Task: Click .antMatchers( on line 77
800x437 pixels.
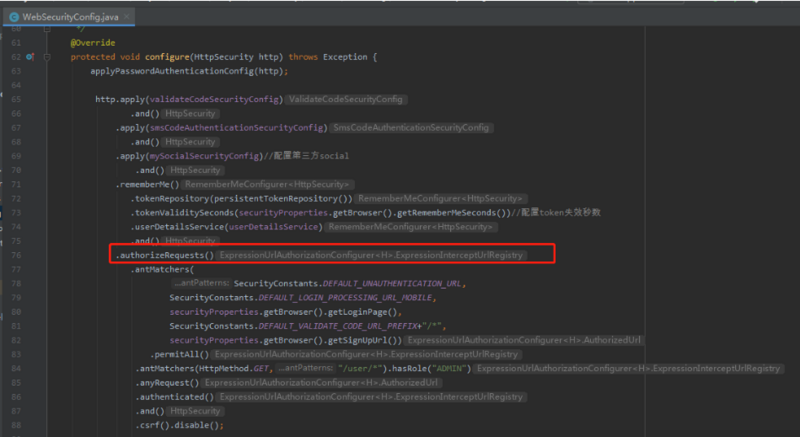Action: pyautogui.click(x=162, y=269)
